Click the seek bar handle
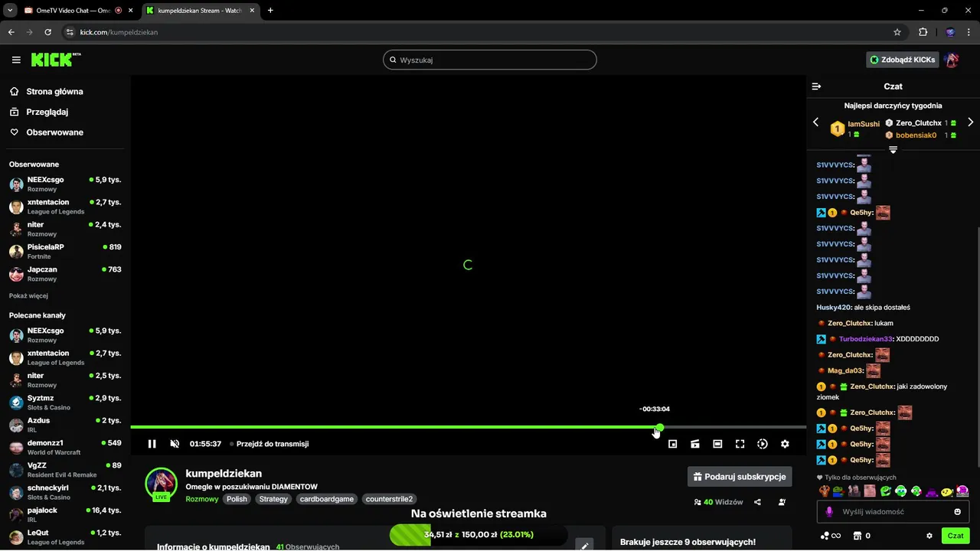This screenshot has width=980, height=551. click(660, 427)
